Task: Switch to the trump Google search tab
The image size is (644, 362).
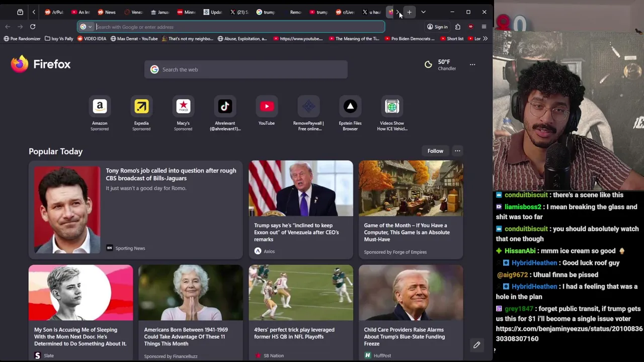Action: (x=266, y=12)
